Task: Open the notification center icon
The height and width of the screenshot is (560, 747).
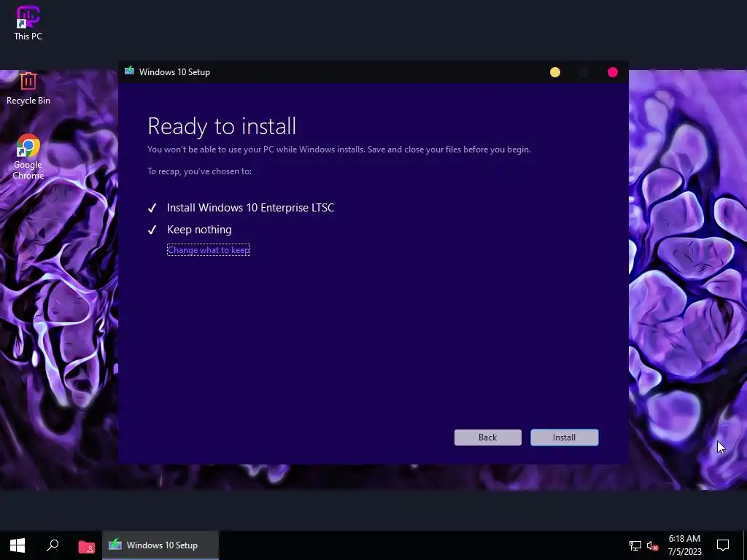Action: (x=723, y=545)
